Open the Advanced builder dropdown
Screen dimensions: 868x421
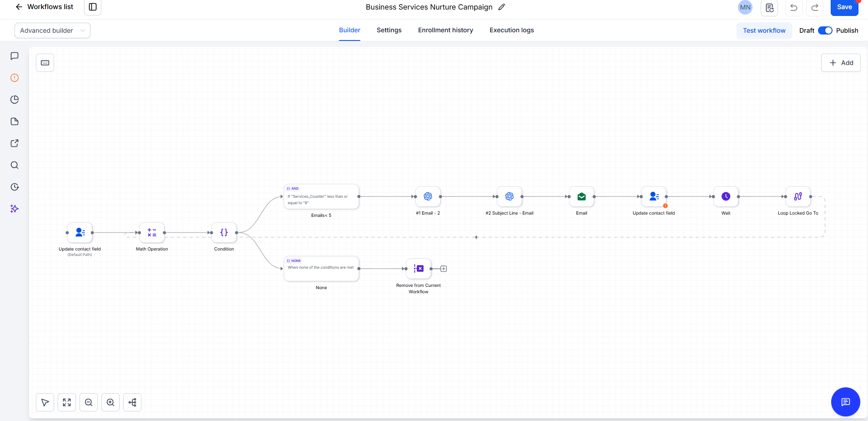pos(52,30)
